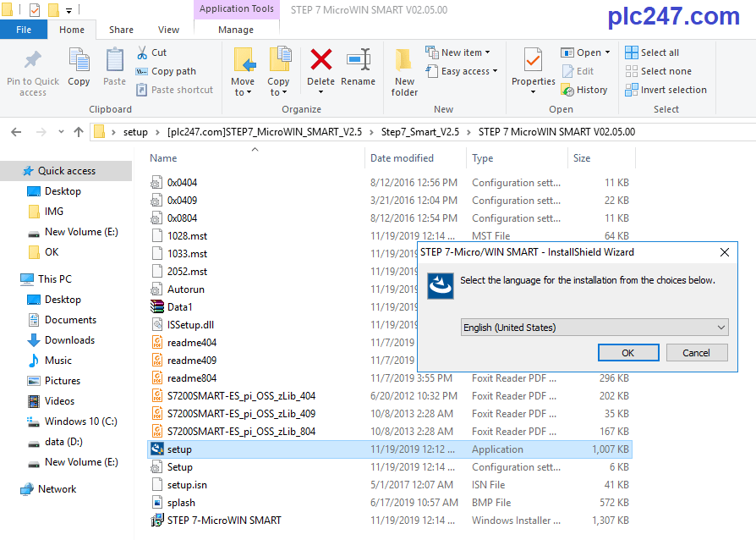Click the Select none button
756x540 pixels.
(658, 71)
